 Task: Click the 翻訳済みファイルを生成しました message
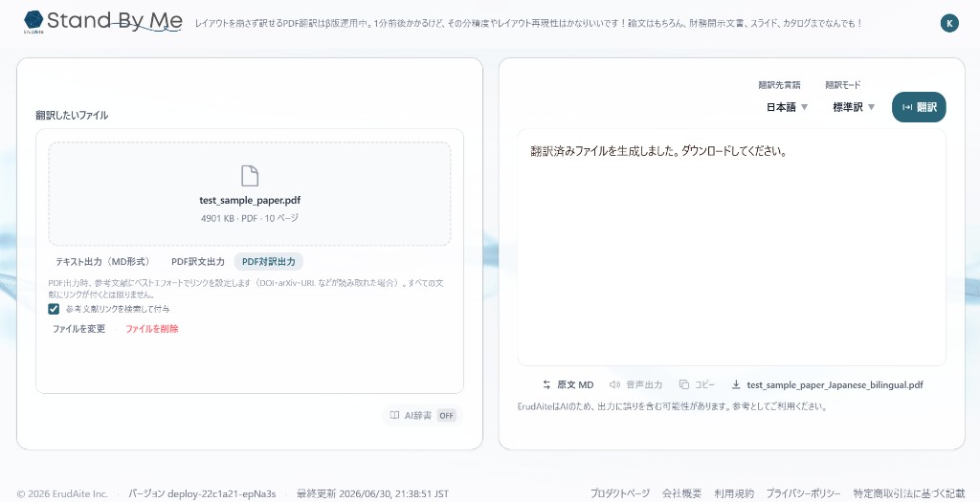pos(658,152)
